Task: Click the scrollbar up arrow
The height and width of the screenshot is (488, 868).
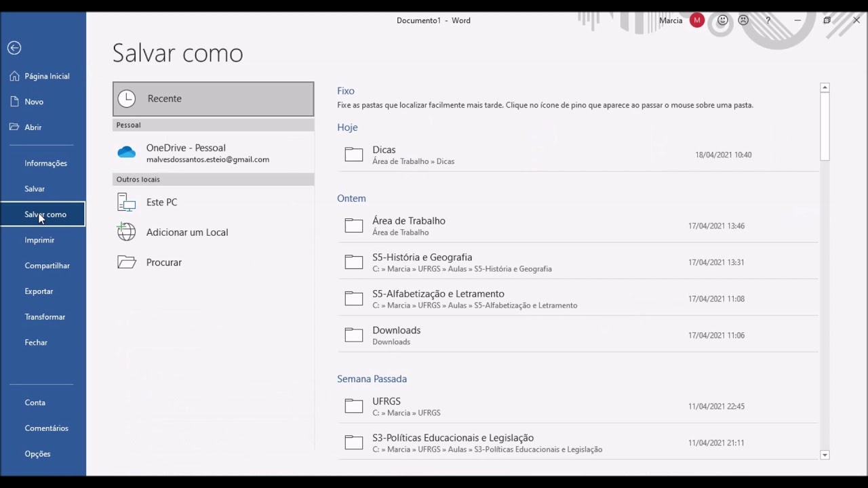Action: pyautogui.click(x=825, y=87)
